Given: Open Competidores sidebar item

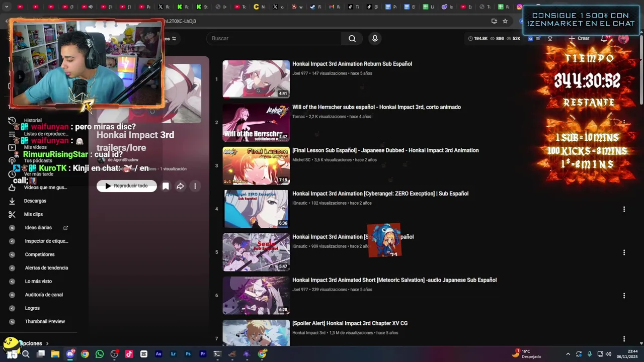Looking at the screenshot, I should click(x=40, y=254).
